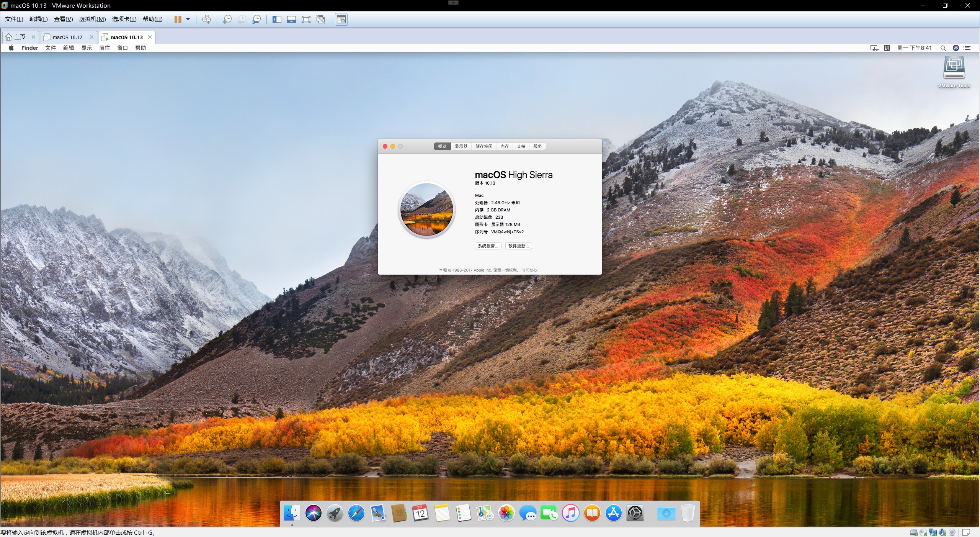Open Finder from the Dock
This screenshot has height=537, width=980.
pos(292,513)
